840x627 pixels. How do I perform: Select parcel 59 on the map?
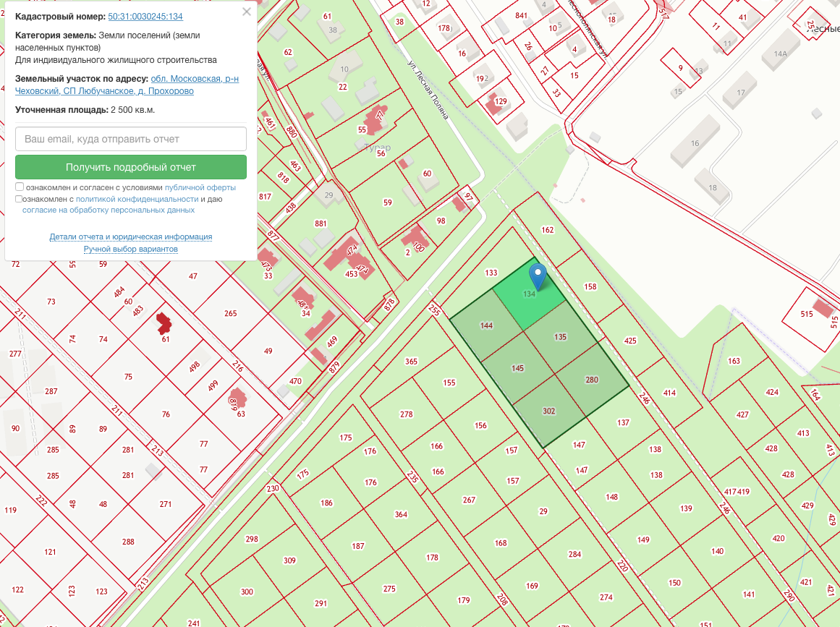pos(388,202)
